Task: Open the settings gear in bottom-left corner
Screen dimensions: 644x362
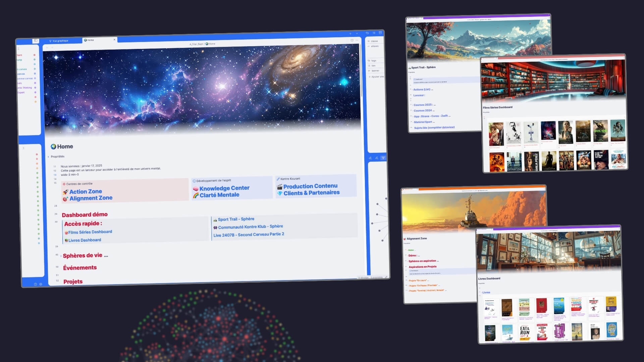Action: tap(41, 284)
